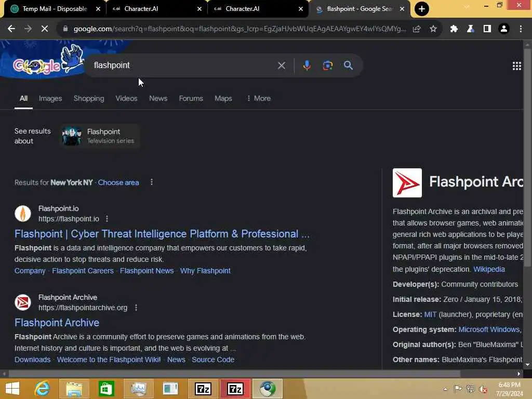
Task: Clear the search box with X
Action: click(281, 65)
